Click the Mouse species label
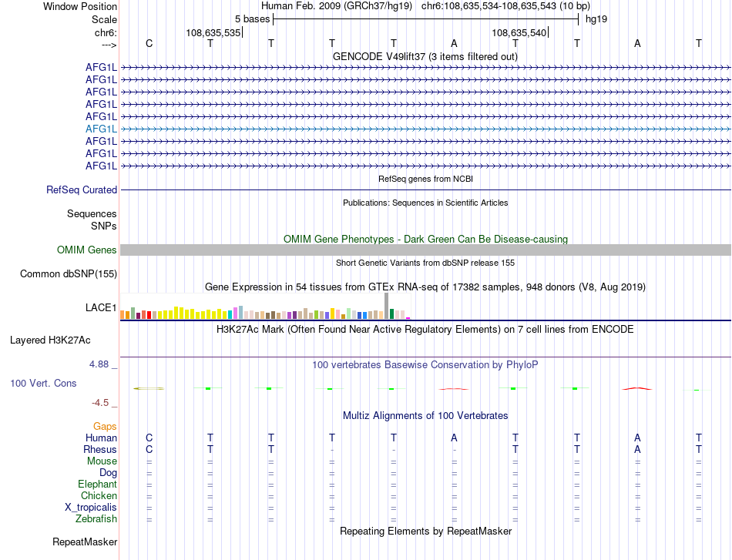Viewport: 732px width, 560px height. [x=102, y=461]
